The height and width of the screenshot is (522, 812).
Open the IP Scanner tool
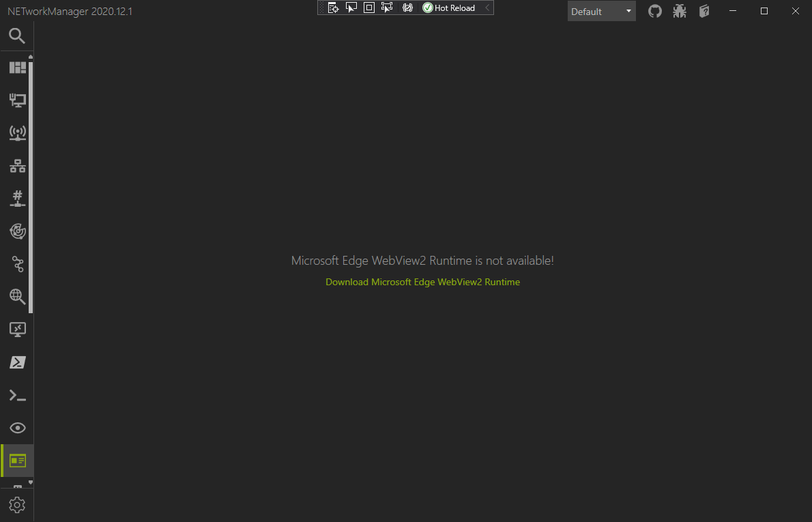coord(17,166)
